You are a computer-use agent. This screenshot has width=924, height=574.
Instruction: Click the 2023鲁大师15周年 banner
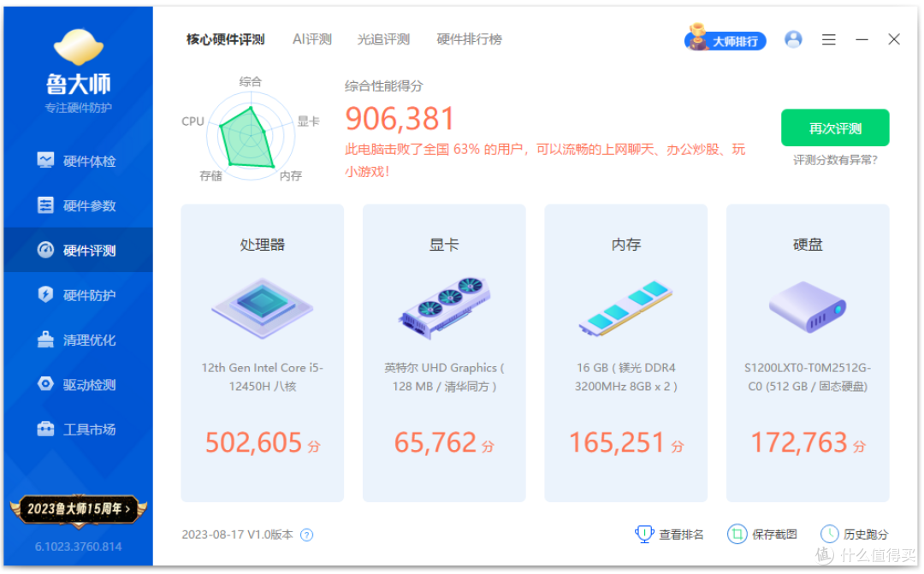tap(79, 509)
